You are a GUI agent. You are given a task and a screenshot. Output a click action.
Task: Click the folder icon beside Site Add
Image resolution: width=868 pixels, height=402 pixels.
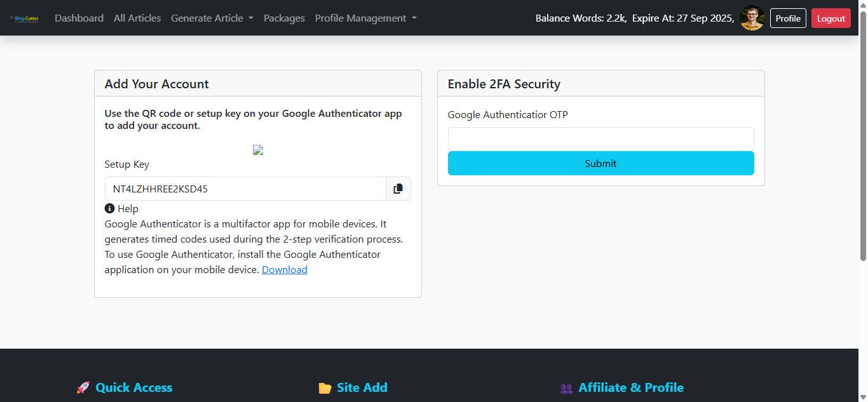(325, 388)
